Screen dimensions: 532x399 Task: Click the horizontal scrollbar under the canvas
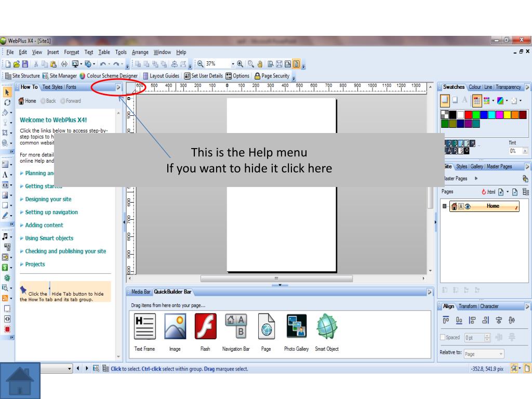click(x=276, y=278)
